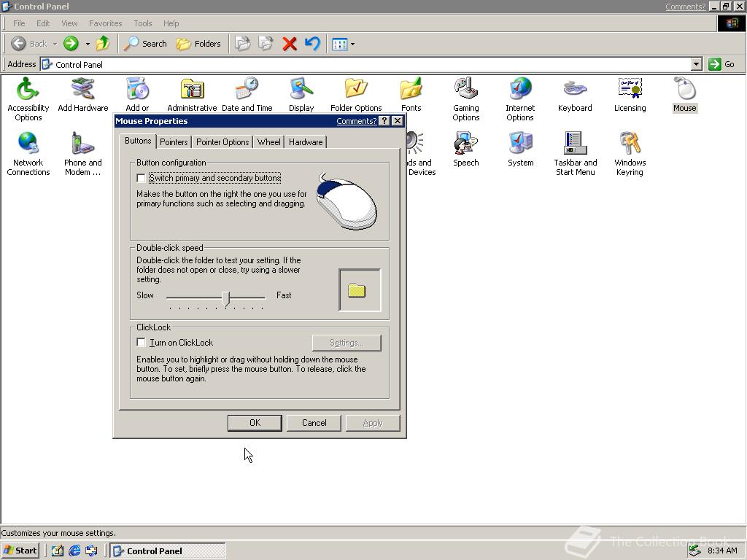Image resolution: width=747 pixels, height=560 pixels.
Task: Switch to the Wheel tab
Action: pyautogui.click(x=268, y=142)
